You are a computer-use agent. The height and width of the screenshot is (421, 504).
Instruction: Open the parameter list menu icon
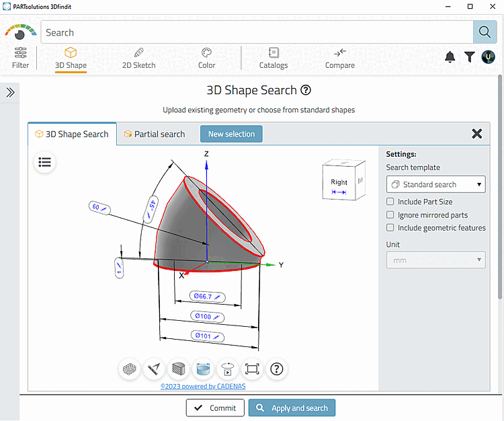pyautogui.click(x=44, y=162)
